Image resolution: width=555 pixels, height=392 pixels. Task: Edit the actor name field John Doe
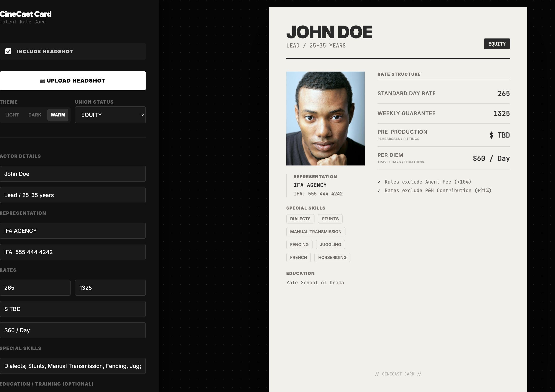[x=73, y=174]
